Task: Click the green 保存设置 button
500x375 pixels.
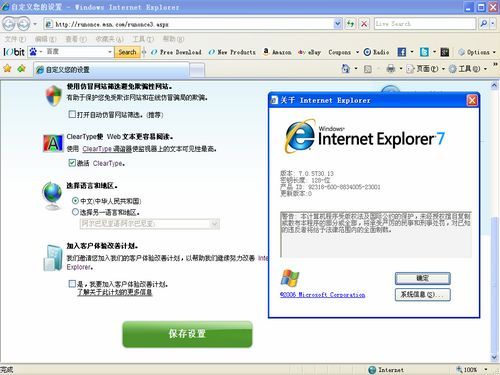Action: [187, 334]
